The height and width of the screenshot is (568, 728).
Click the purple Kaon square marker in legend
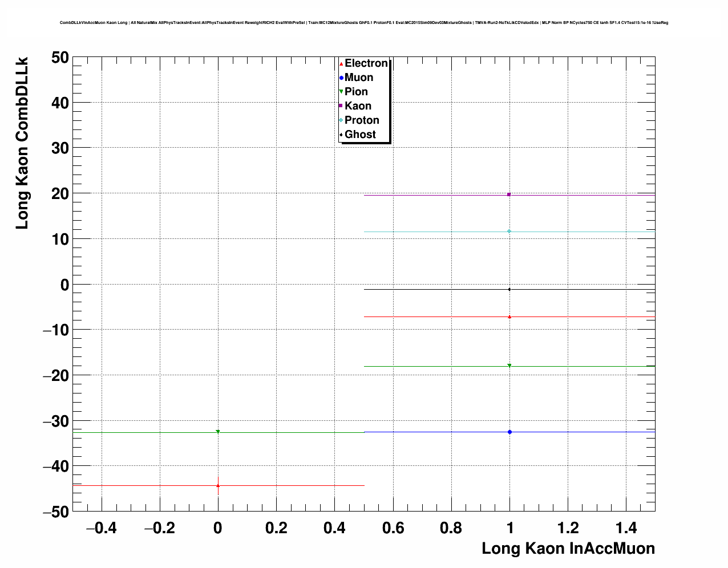coord(341,106)
